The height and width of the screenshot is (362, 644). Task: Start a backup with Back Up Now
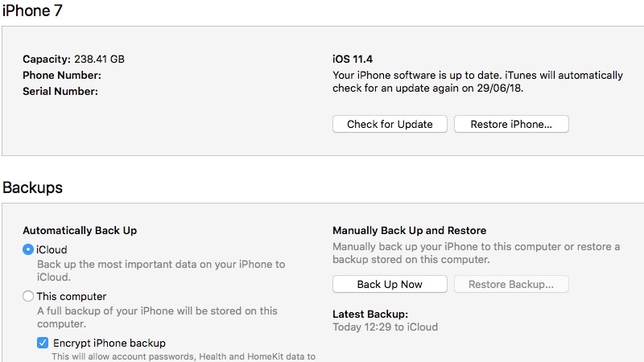point(390,284)
